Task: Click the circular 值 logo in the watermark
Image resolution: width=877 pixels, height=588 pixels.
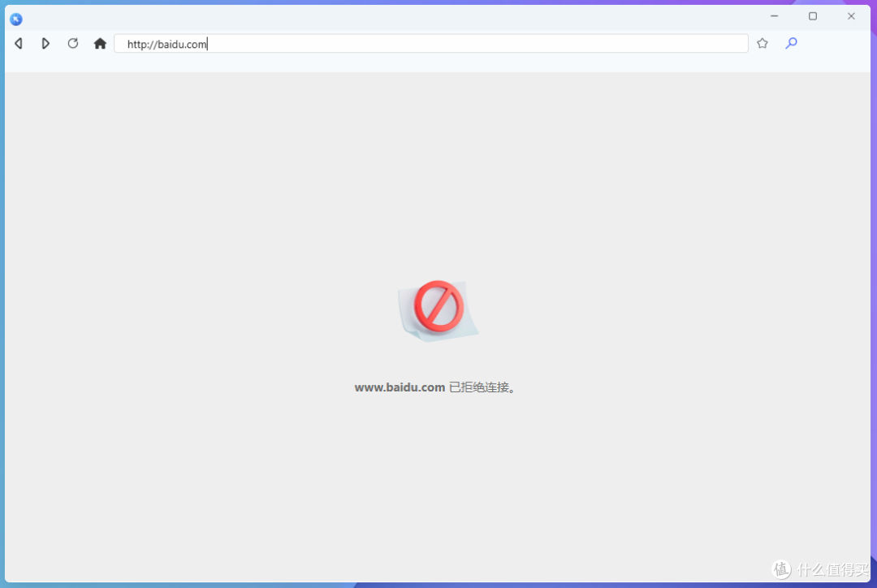Action: (780, 569)
